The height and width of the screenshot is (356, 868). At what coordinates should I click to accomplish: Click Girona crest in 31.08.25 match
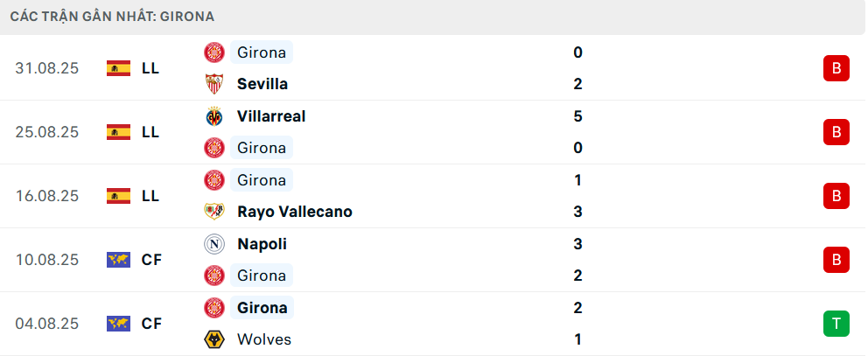click(213, 52)
